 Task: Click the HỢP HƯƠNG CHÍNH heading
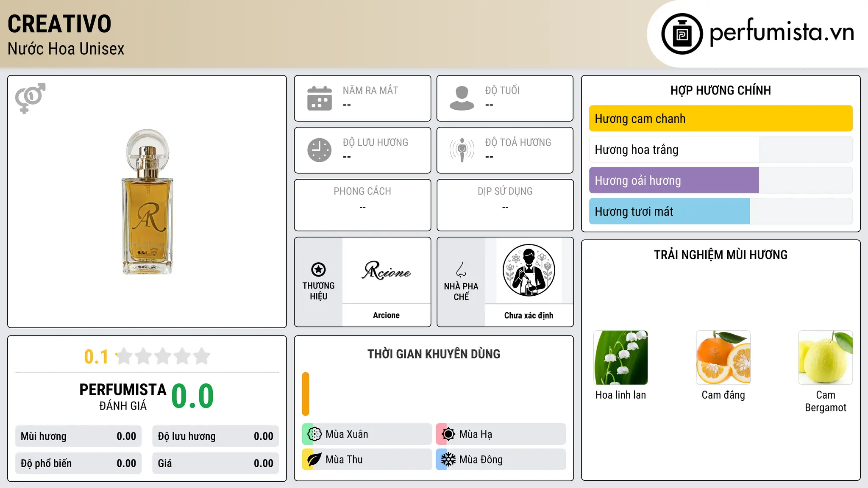721,90
